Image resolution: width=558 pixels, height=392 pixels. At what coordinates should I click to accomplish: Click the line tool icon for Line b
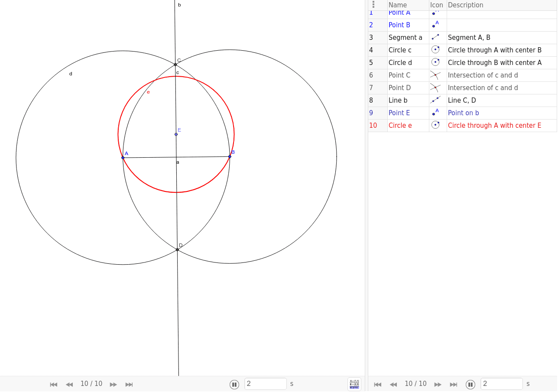435,100
